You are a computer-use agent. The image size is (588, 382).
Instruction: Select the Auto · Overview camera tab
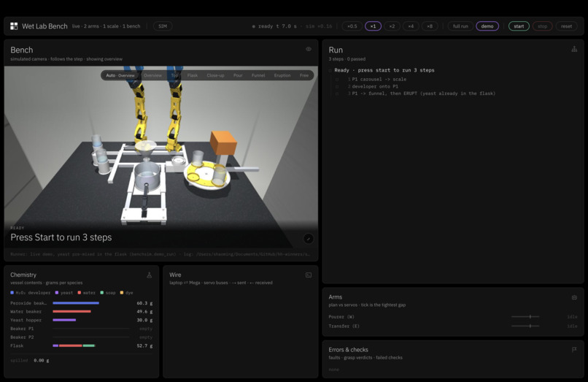(x=120, y=75)
